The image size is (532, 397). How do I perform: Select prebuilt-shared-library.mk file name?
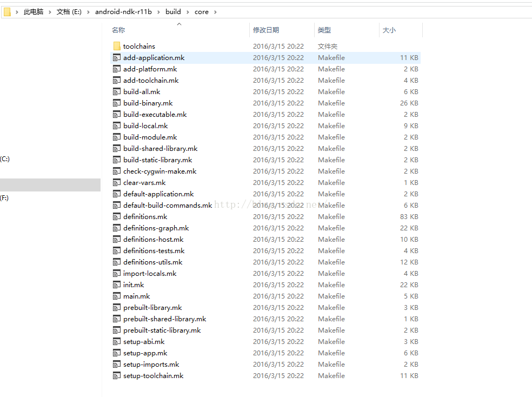pos(164,319)
